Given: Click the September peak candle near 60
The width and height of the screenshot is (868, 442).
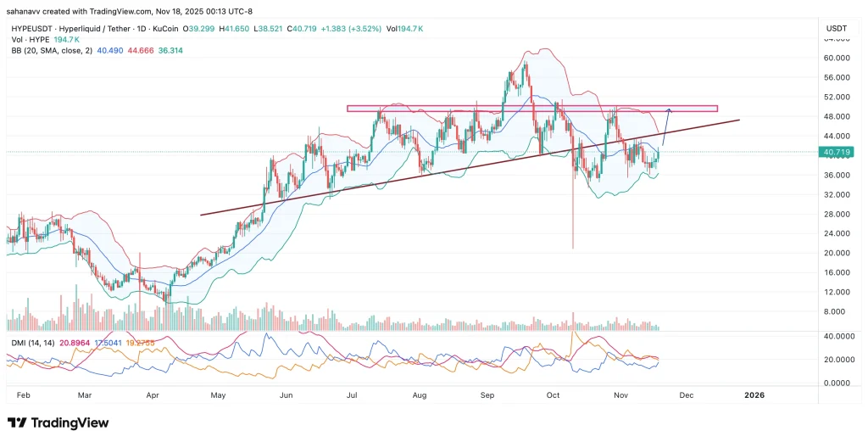Looking at the screenshot, I should 526,64.
